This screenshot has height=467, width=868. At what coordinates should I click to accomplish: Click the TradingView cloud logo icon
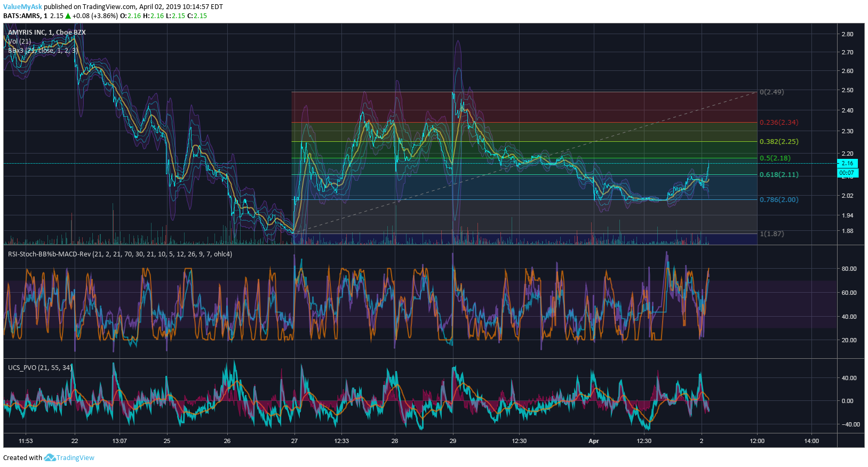click(50, 457)
